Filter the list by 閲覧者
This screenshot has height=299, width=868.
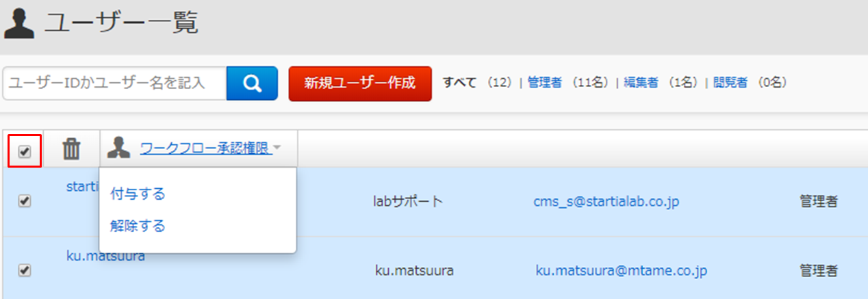coord(730,83)
